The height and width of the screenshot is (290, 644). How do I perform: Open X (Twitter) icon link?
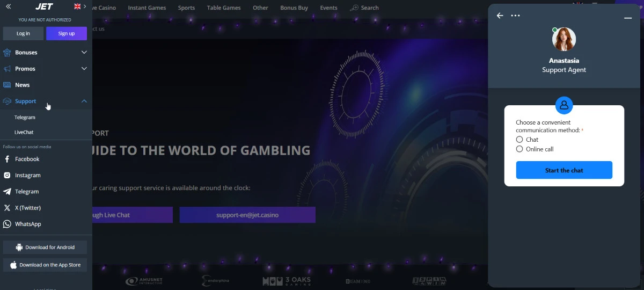coord(7,208)
